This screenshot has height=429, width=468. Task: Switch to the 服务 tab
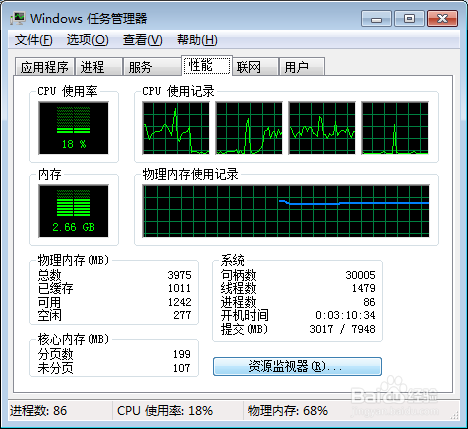pyautogui.click(x=152, y=67)
